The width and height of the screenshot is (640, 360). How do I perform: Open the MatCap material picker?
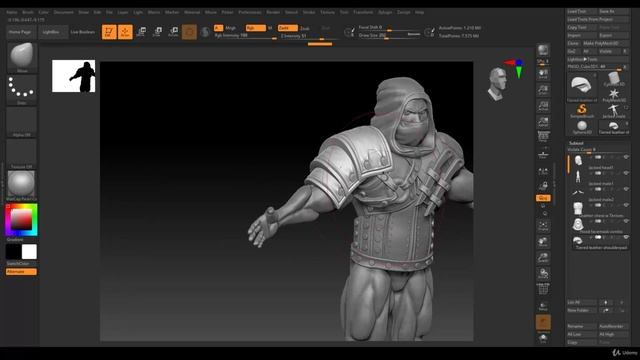[22, 185]
